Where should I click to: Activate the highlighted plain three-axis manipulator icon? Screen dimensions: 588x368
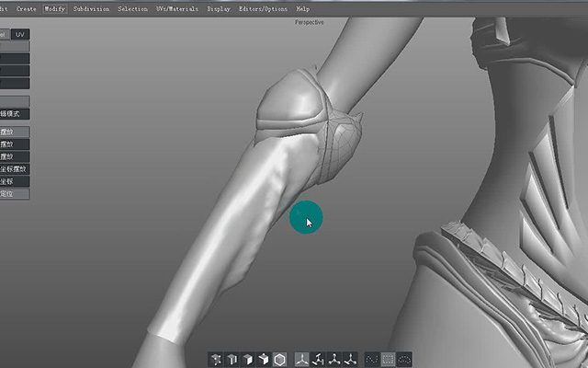pyautogui.click(x=302, y=359)
